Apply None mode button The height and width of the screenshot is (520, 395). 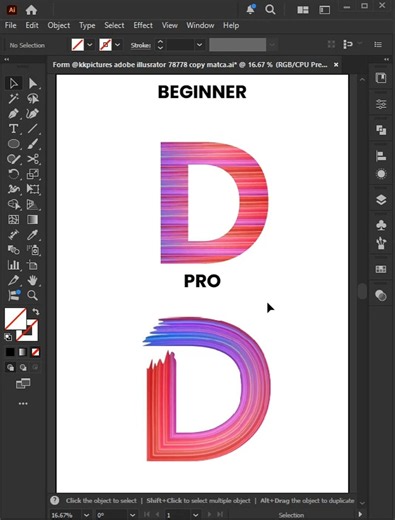35,352
